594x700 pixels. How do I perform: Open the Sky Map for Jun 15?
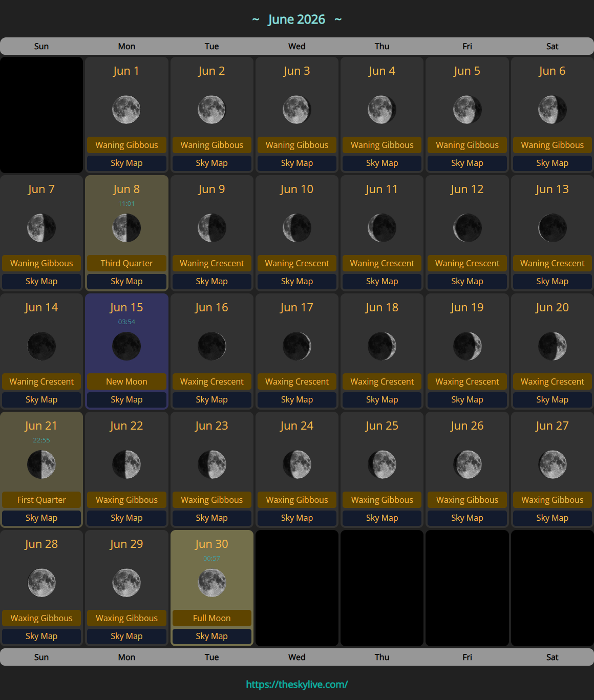point(126,399)
